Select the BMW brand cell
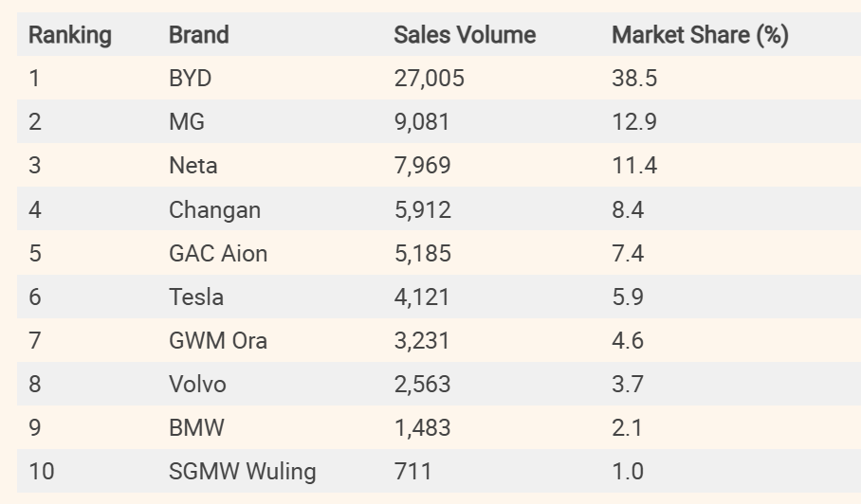This screenshot has height=504, width=861. coord(196,427)
